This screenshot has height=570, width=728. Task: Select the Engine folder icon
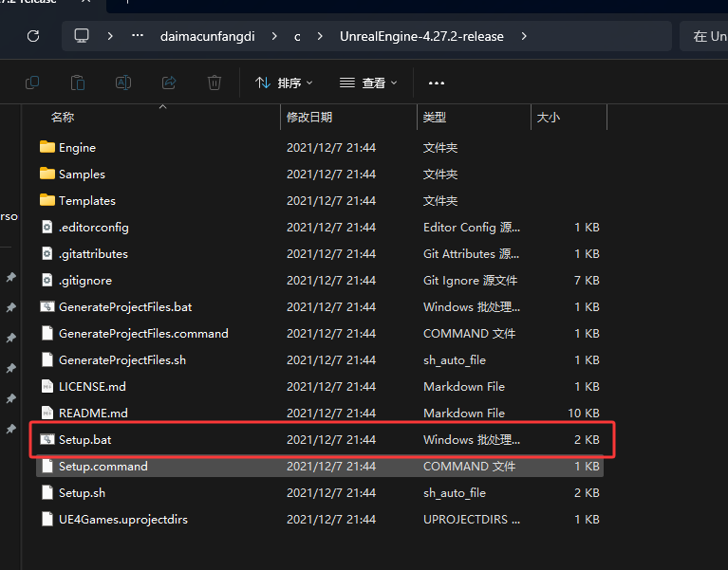47,147
